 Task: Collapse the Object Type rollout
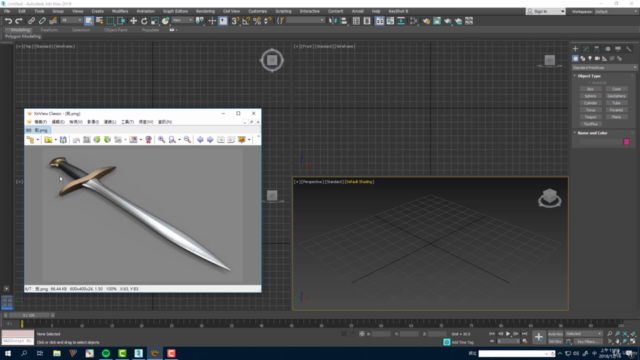tap(589, 76)
